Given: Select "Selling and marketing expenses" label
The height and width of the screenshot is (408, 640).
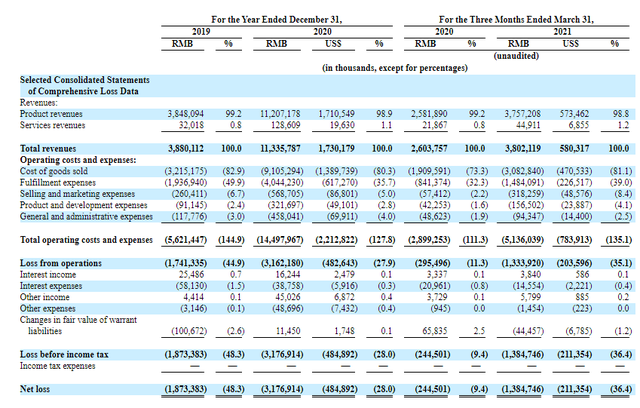Looking at the screenshot, I should pyautogui.click(x=77, y=194).
